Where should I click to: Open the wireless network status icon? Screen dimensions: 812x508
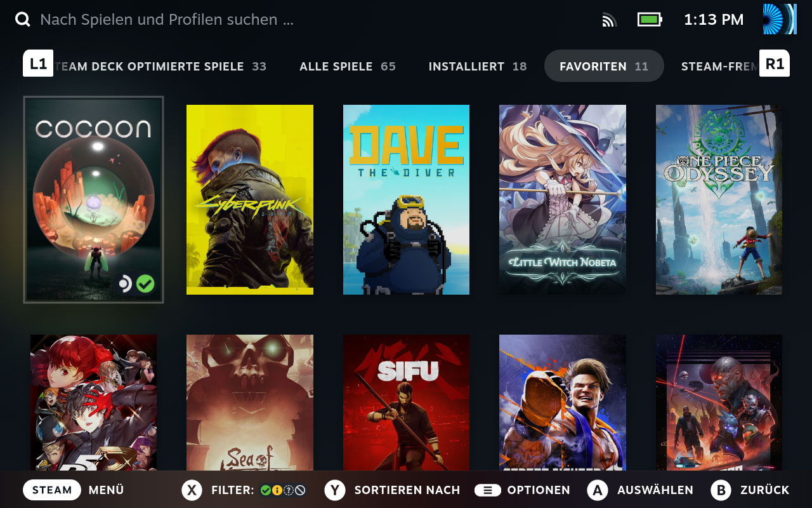pos(609,20)
